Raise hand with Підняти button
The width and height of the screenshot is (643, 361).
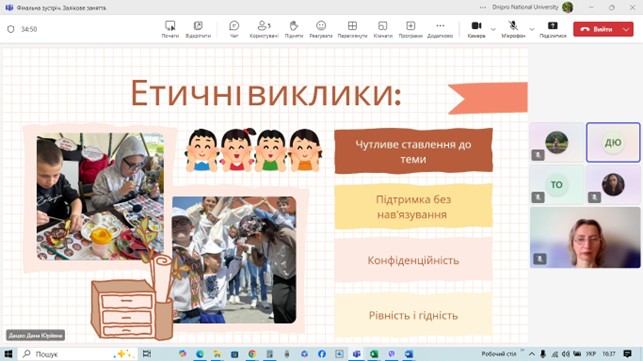(x=294, y=29)
